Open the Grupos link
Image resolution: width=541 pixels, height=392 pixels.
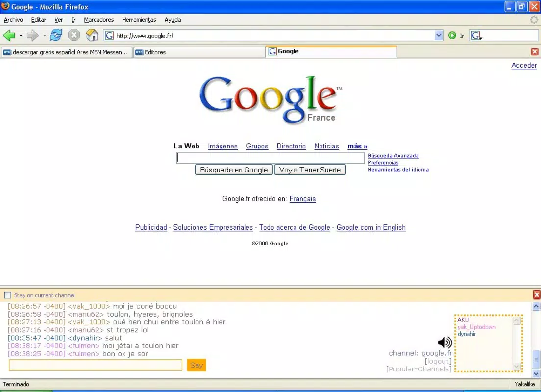click(257, 146)
